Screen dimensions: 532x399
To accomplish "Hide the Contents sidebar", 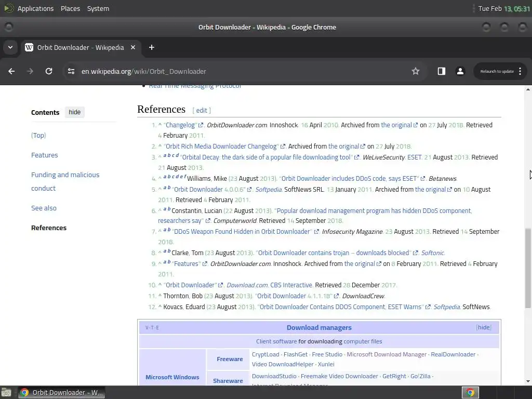I will coord(75,112).
